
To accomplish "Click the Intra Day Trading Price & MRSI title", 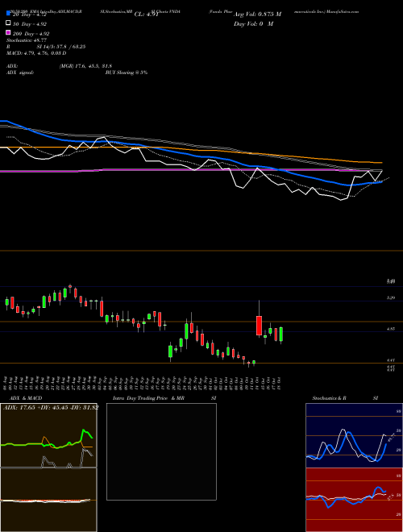I will pyautogui.click(x=164, y=398).
